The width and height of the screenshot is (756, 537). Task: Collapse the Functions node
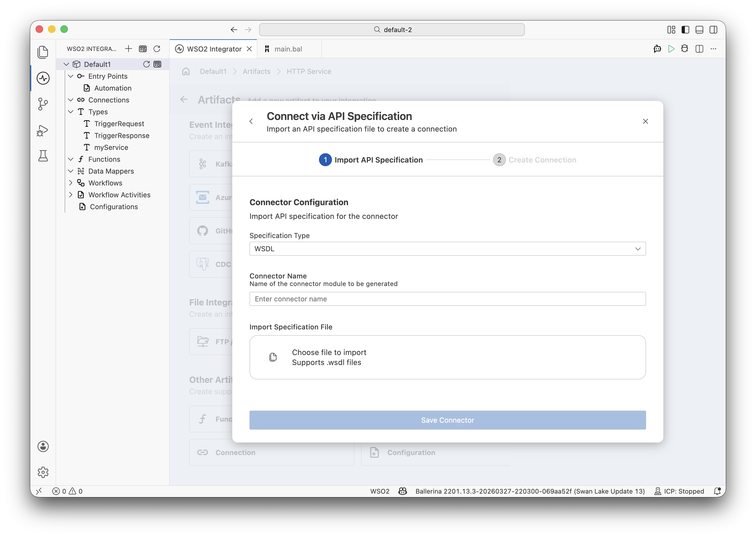pos(71,159)
